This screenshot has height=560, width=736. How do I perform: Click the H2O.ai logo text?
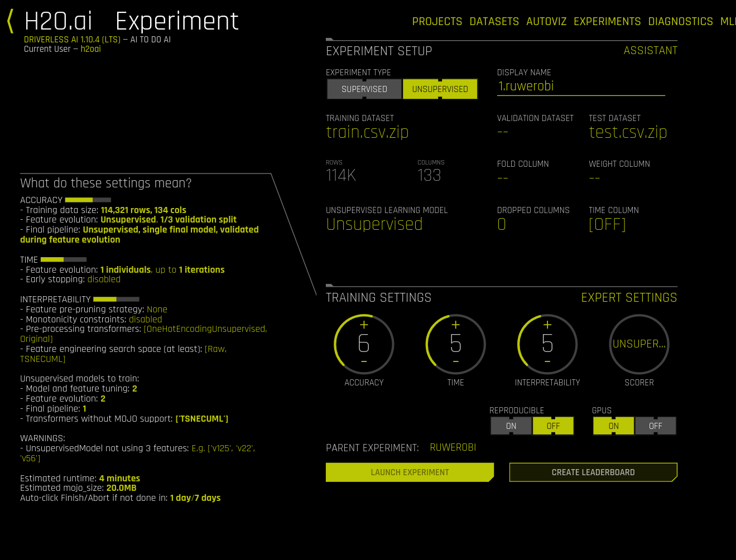pyautogui.click(x=59, y=21)
